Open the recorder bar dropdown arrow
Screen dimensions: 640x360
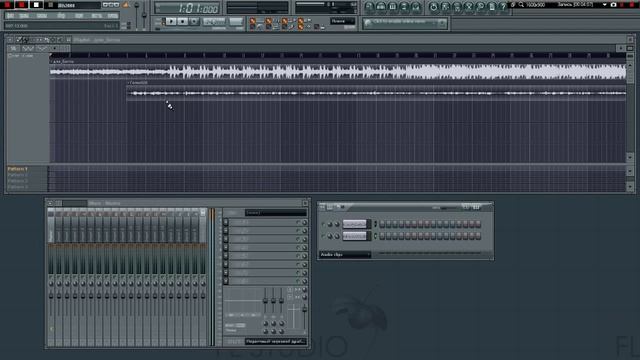604,5
